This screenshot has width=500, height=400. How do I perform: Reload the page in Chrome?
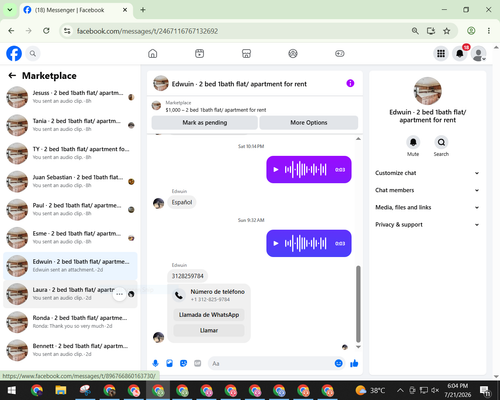pyautogui.click(x=46, y=31)
